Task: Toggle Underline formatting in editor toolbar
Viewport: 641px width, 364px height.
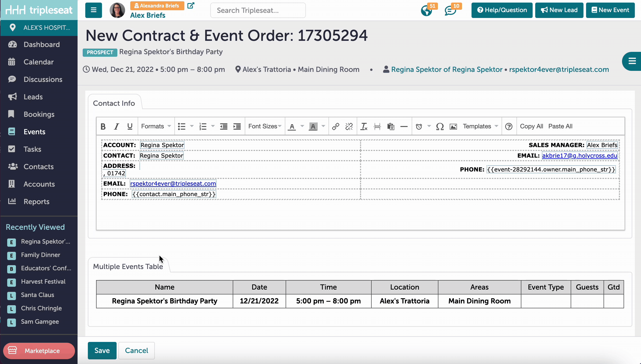Action: 130,126
